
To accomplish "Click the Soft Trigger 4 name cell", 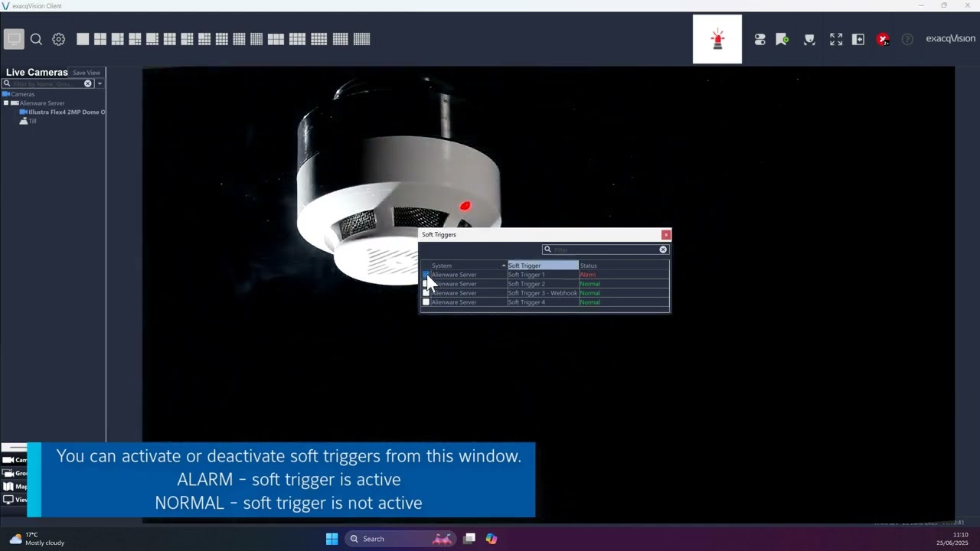I will click(542, 302).
